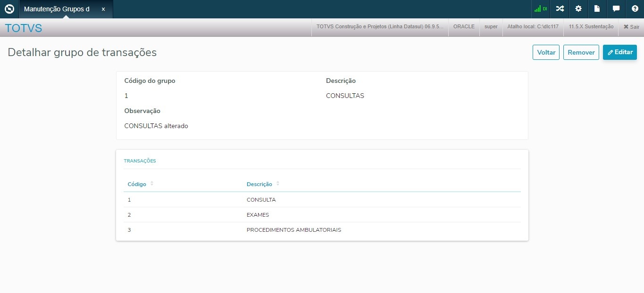
Task: Open settings via the gear icon
Action: tap(578, 9)
